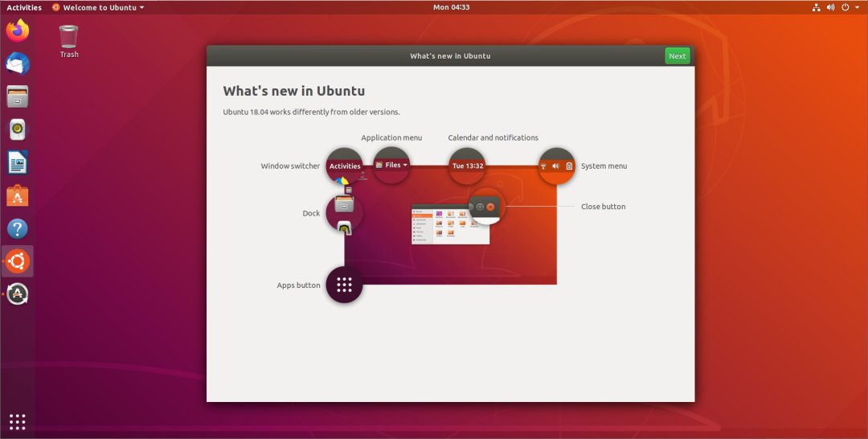The image size is (868, 439).
Task: Click the network status icon in top bar
Action: (x=816, y=8)
